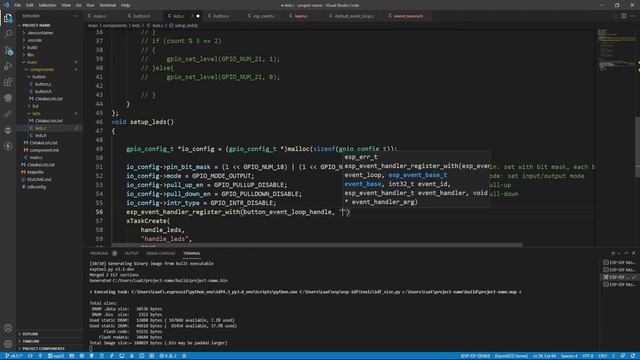Image resolution: width=640 pixels, height=360 pixels.
Task: Open sdkconfig in the Explorer tree
Action: pos(37,187)
